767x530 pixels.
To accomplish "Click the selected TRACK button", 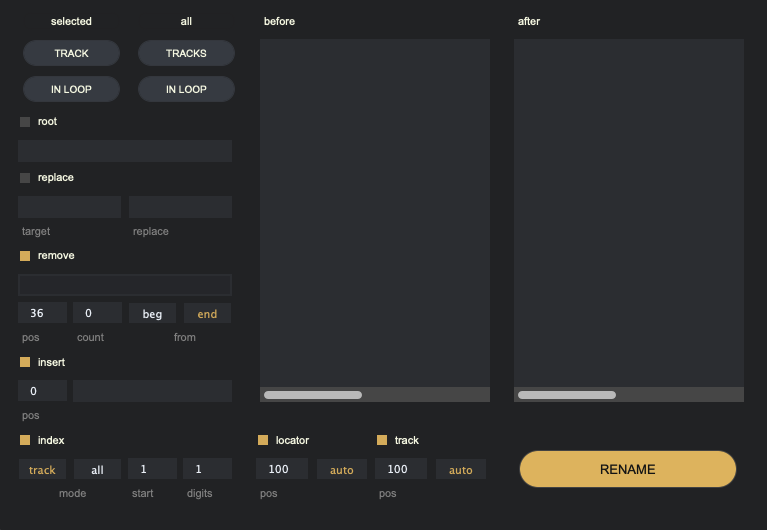I will [x=71, y=53].
